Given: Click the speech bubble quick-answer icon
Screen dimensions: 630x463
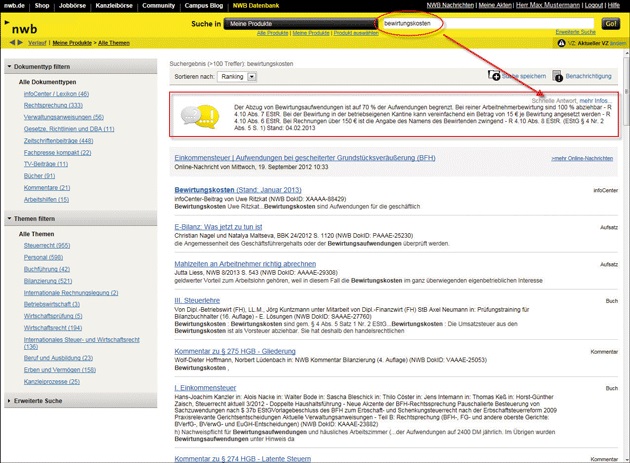Looking at the screenshot, I should click(196, 117).
